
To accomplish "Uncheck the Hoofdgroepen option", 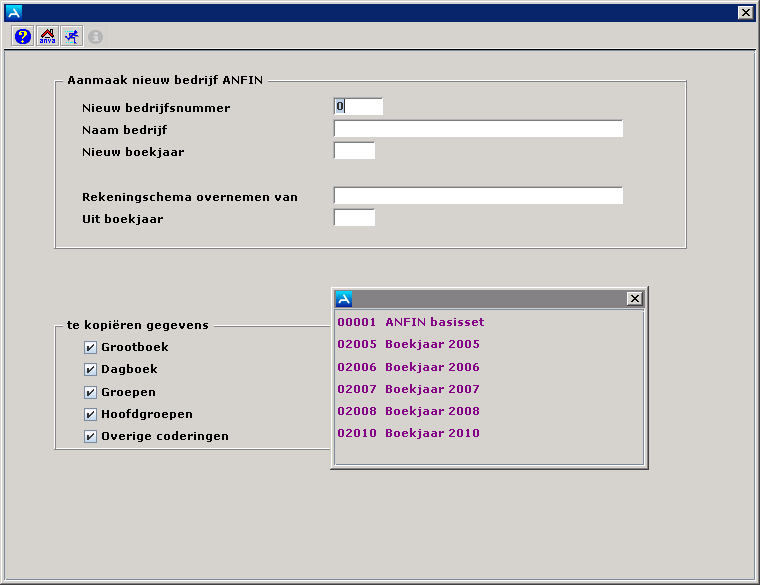I will 91,414.
